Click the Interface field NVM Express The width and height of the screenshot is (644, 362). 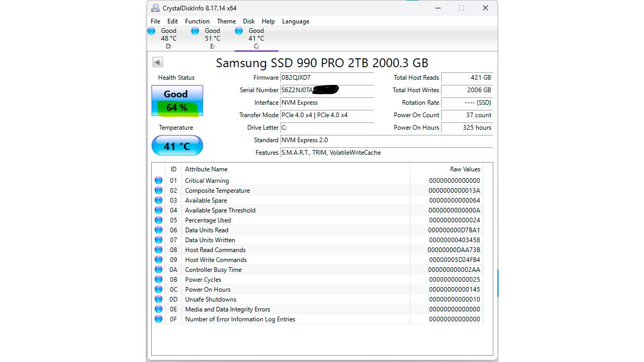327,103
